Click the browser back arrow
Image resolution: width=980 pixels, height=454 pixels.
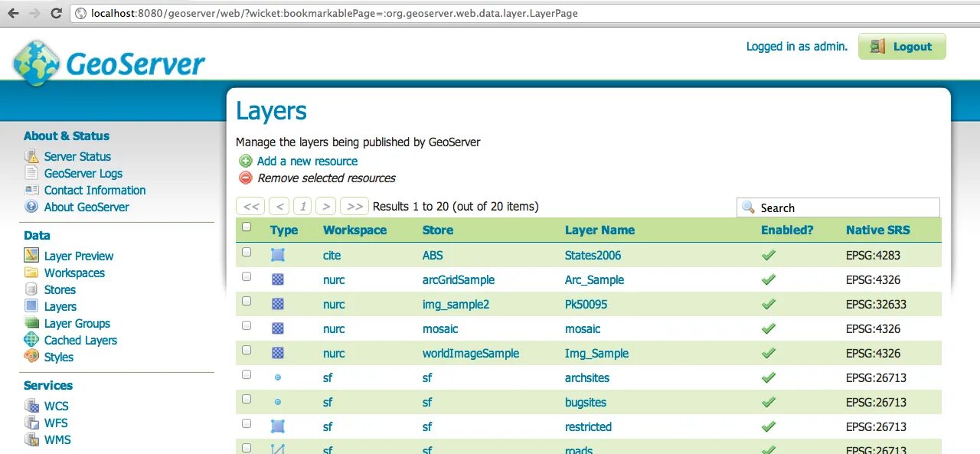(13, 13)
